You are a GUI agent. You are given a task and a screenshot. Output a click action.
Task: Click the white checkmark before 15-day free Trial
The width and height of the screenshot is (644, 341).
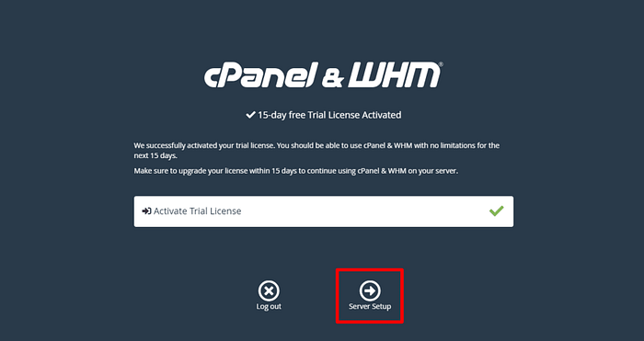250,115
